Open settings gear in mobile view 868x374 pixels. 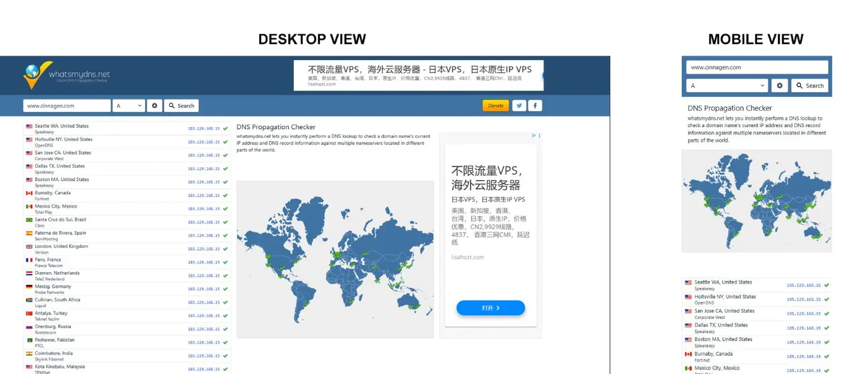click(x=779, y=85)
